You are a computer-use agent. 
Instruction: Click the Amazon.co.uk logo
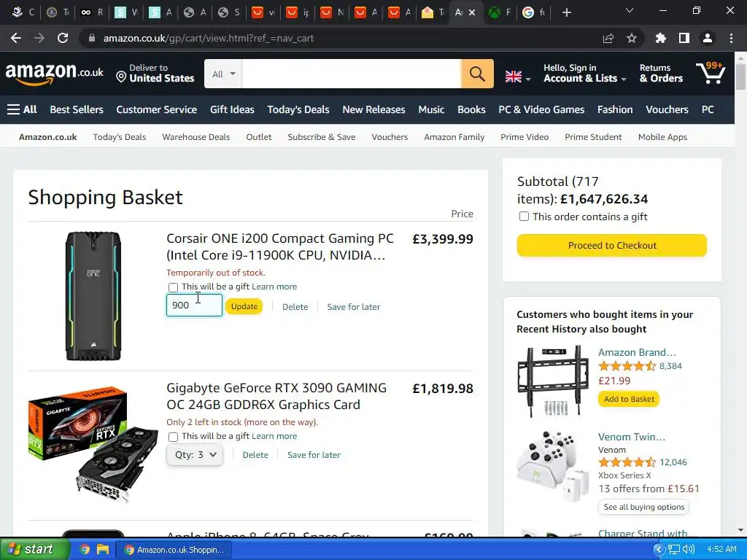tap(54, 74)
